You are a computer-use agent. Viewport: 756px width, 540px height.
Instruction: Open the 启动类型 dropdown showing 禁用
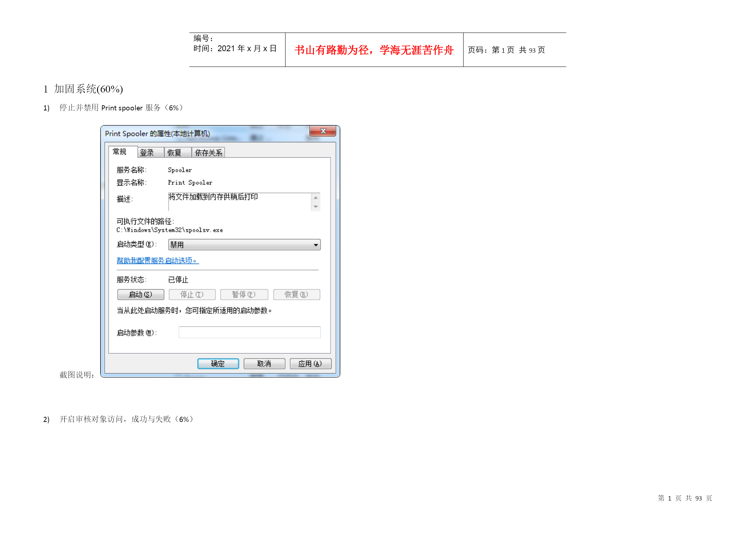point(244,245)
